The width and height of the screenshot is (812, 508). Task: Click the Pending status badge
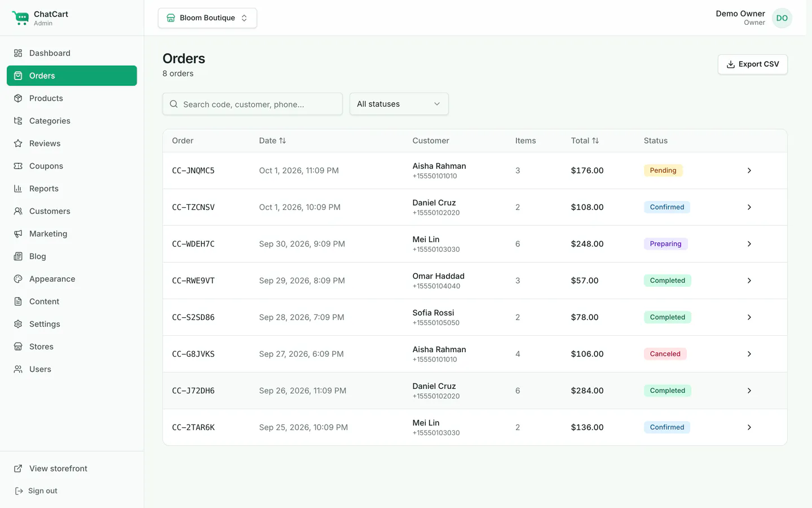pos(663,170)
